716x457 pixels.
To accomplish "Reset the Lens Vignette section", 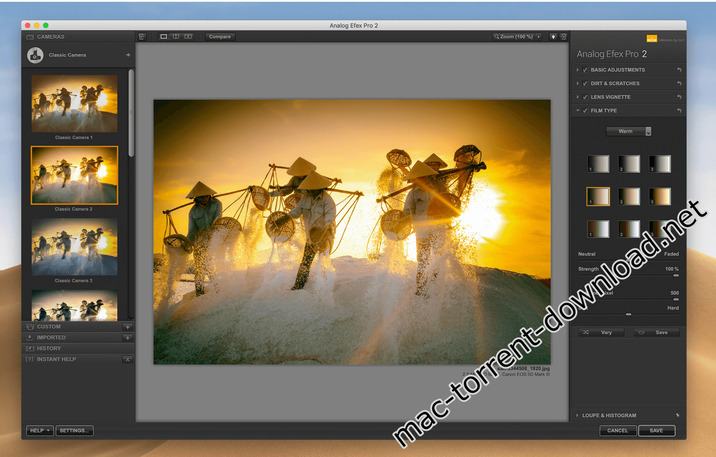I will (679, 97).
